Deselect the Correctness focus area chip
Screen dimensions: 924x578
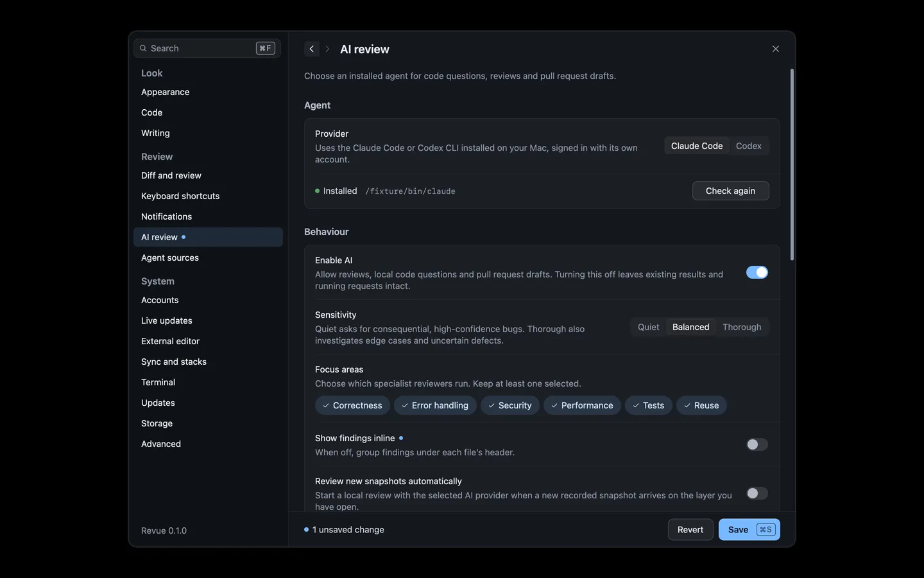click(x=352, y=405)
